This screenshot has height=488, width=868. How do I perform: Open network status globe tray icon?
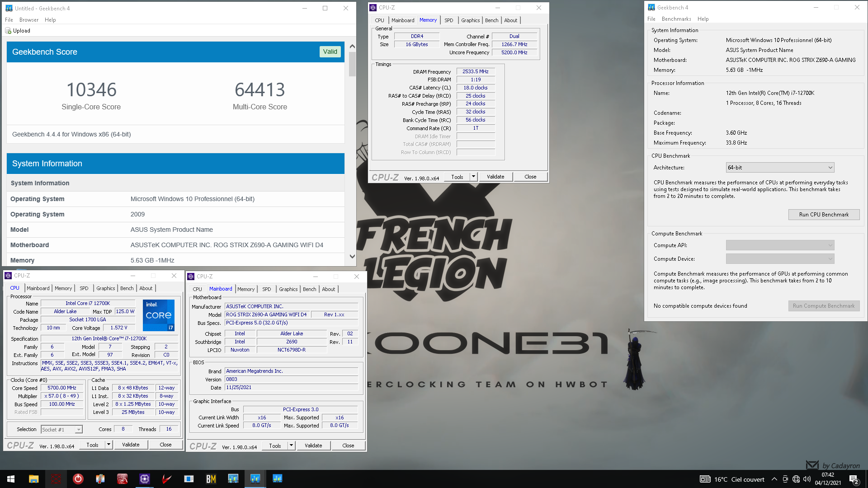click(x=796, y=479)
